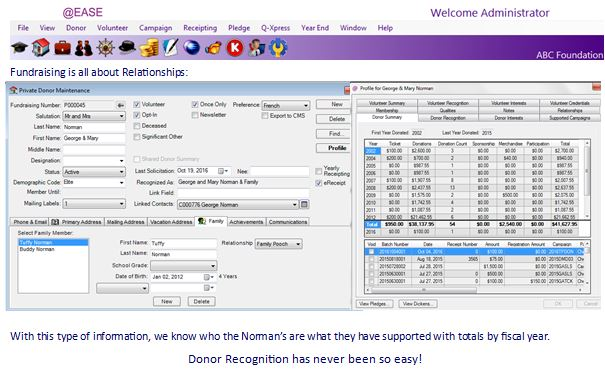This screenshot has width=605, height=374.
Task: Check the Deceased checkbox
Action: click(137, 126)
